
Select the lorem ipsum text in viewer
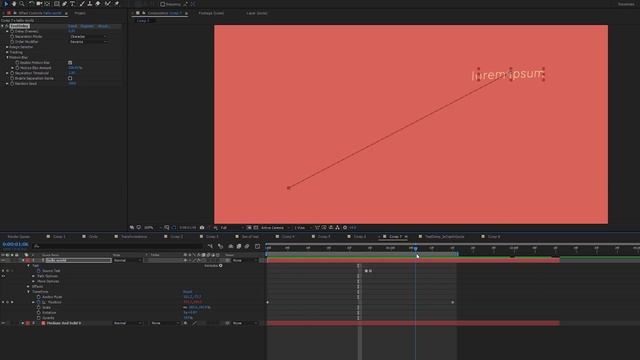(508, 75)
